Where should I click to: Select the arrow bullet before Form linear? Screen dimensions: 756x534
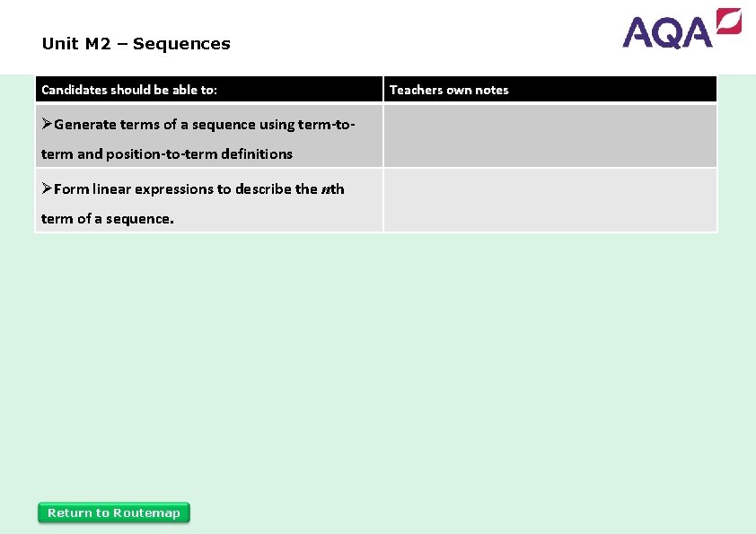click(x=47, y=188)
